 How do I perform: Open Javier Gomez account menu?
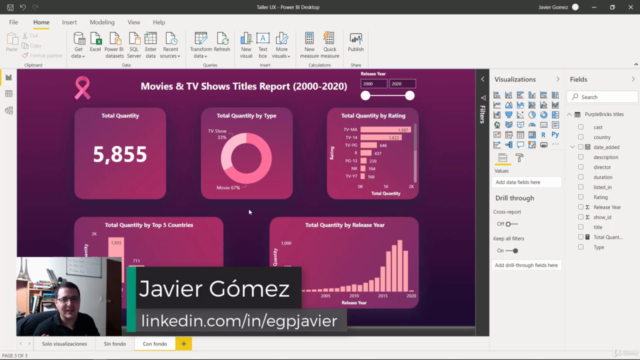(x=558, y=7)
